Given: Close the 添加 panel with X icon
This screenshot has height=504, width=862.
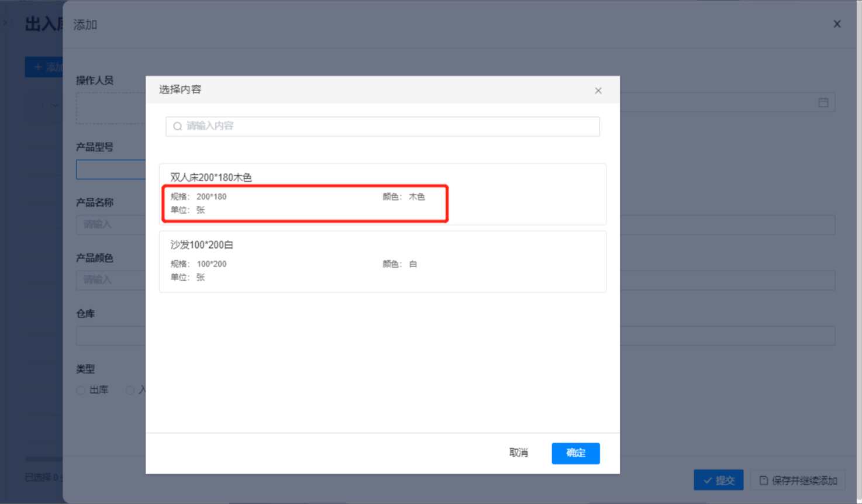Looking at the screenshot, I should click(x=837, y=24).
